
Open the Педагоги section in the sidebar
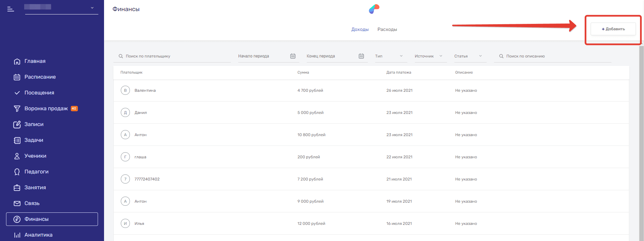coord(36,172)
